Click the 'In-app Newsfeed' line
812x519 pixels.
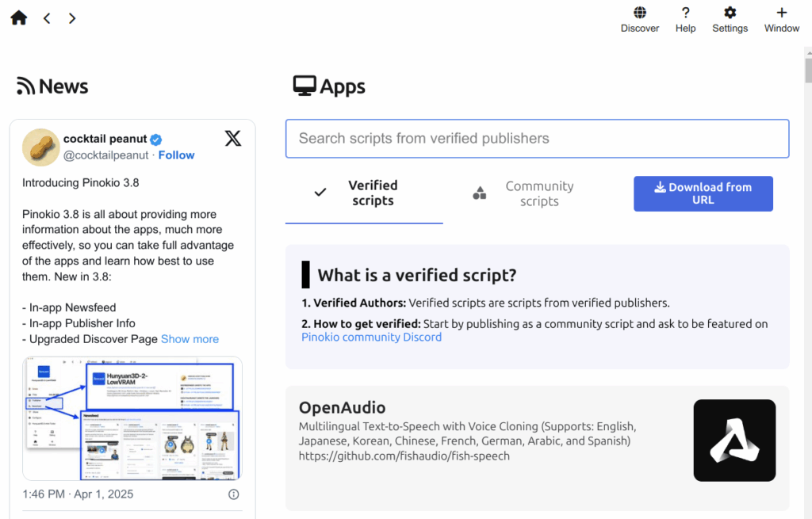(69, 308)
